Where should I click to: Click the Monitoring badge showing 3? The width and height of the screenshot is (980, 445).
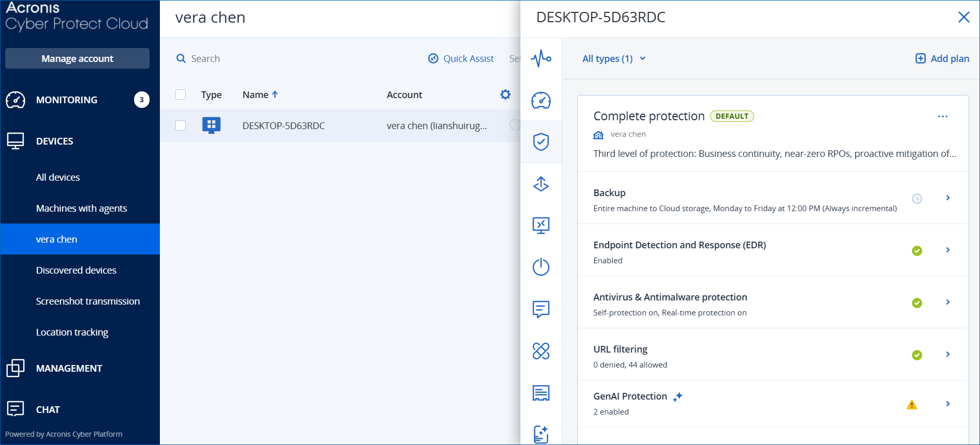pos(142,100)
